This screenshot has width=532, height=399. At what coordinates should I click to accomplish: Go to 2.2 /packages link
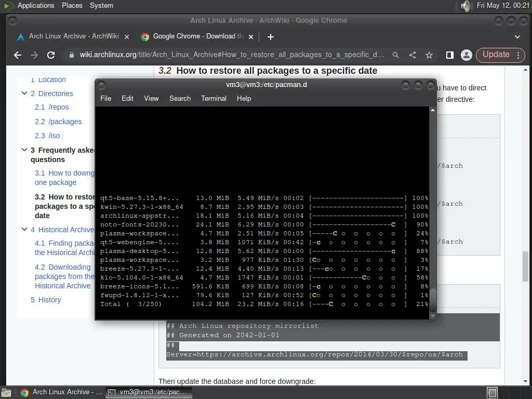pos(58,122)
